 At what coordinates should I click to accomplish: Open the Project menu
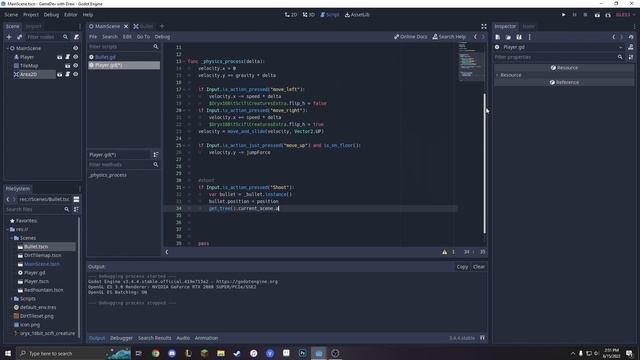(x=31, y=15)
